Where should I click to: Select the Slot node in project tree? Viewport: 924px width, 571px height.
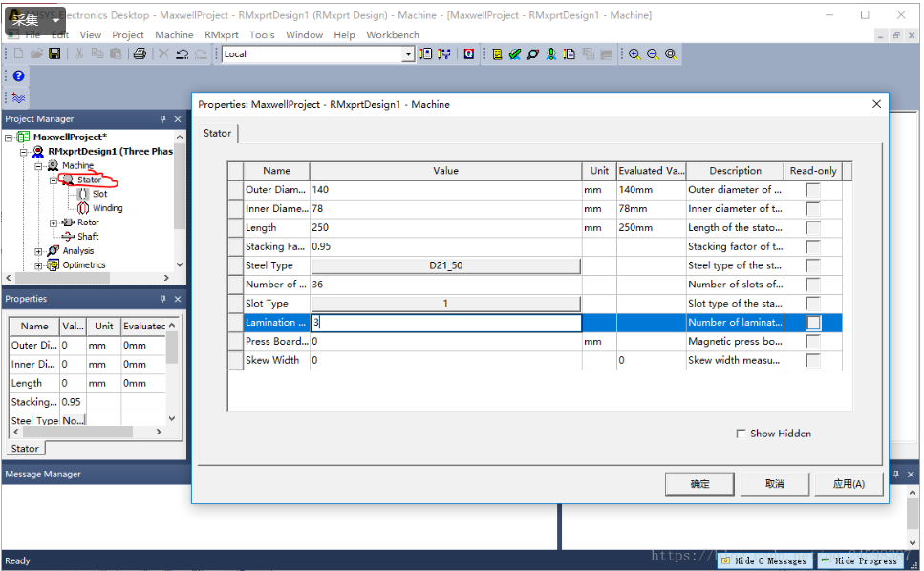[99, 194]
